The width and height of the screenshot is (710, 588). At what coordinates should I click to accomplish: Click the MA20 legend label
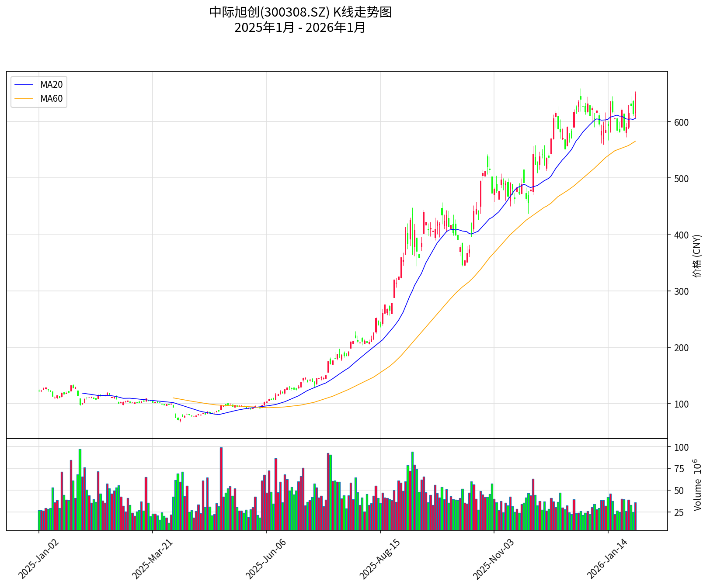coord(51,85)
